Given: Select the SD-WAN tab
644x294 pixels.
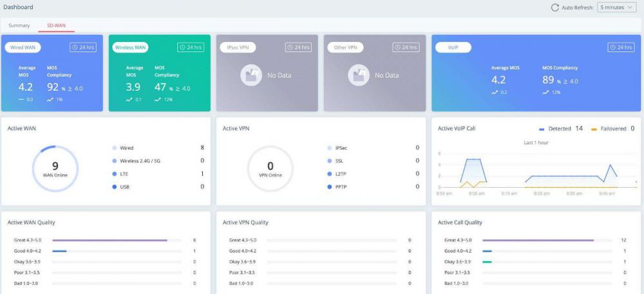Looking at the screenshot, I should pos(56,26).
